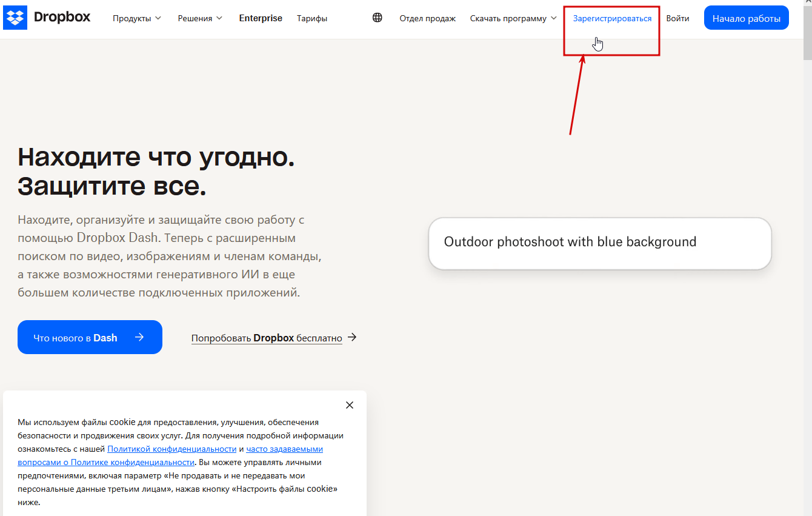Open the Скачать программу dropdown
Screen dimensions: 812x516
[513, 18]
